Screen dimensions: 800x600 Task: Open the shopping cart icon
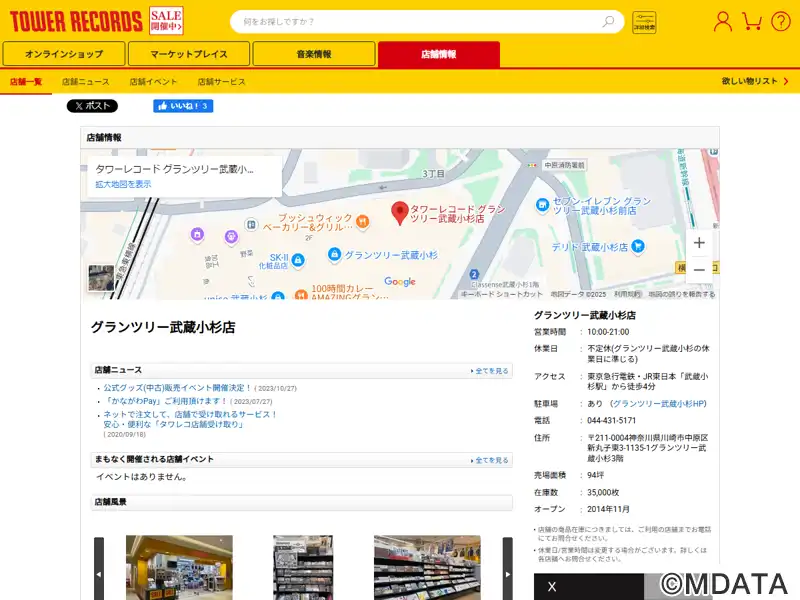click(752, 21)
